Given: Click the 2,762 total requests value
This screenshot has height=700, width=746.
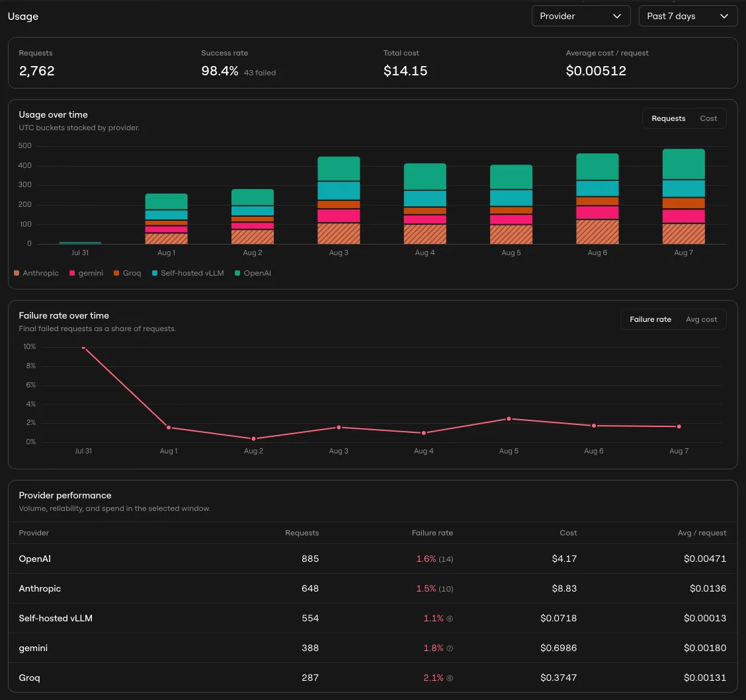Looking at the screenshot, I should point(36,71).
